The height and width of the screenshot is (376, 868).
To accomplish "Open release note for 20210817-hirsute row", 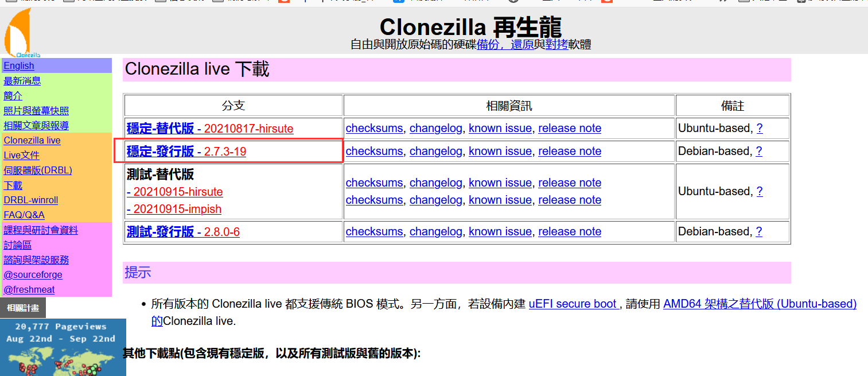I will 570,129.
